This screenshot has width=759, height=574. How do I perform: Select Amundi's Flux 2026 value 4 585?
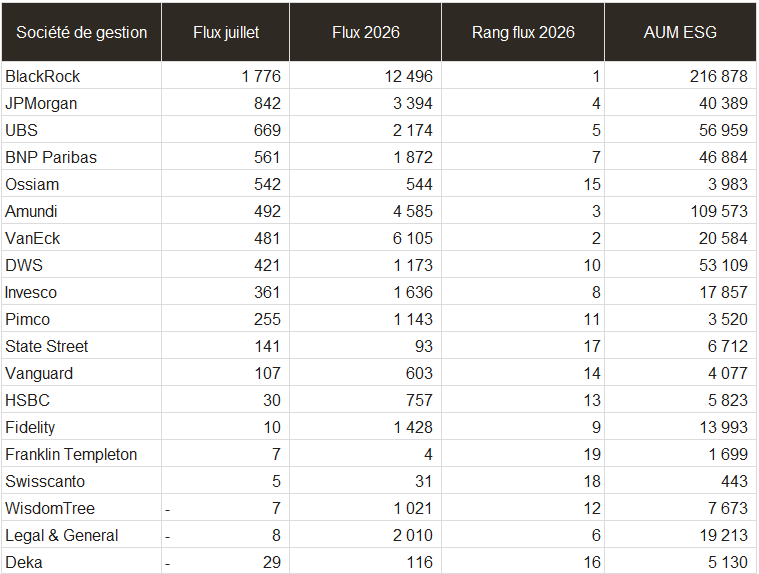click(412, 211)
